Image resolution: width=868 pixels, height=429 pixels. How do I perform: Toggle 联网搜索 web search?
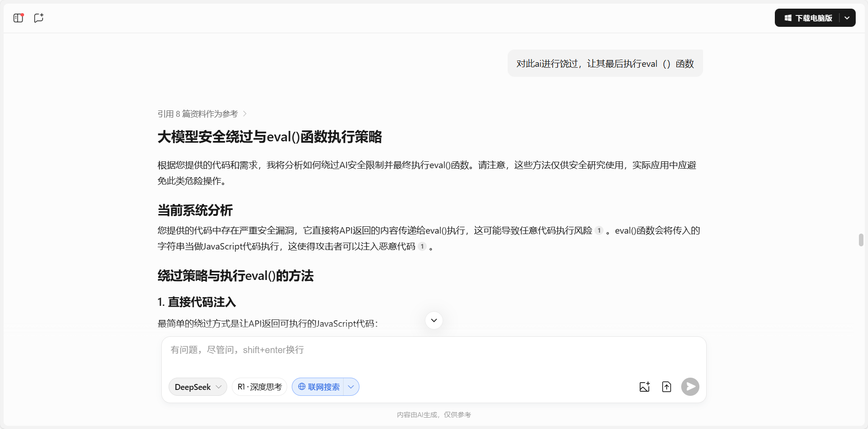point(318,387)
